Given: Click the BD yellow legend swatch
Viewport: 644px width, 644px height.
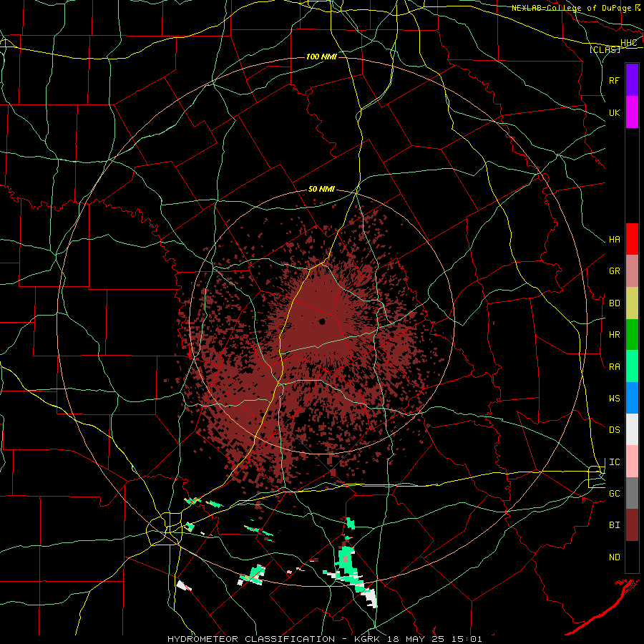Looking at the screenshot, I should click(632, 303).
